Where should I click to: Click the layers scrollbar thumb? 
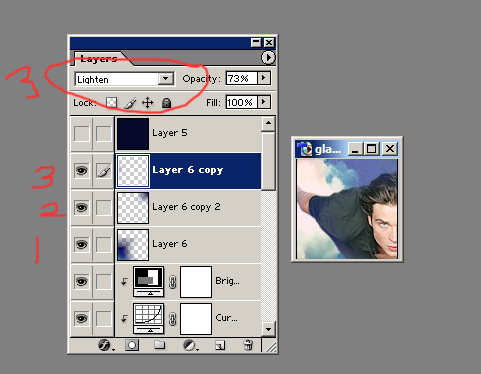click(268, 161)
